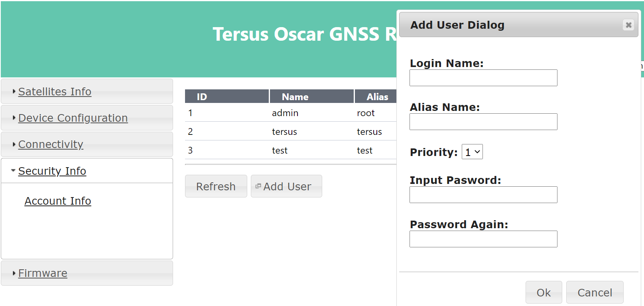Click ID cell '1'
This screenshot has height=306, width=644.
pyautogui.click(x=191, y=113)
